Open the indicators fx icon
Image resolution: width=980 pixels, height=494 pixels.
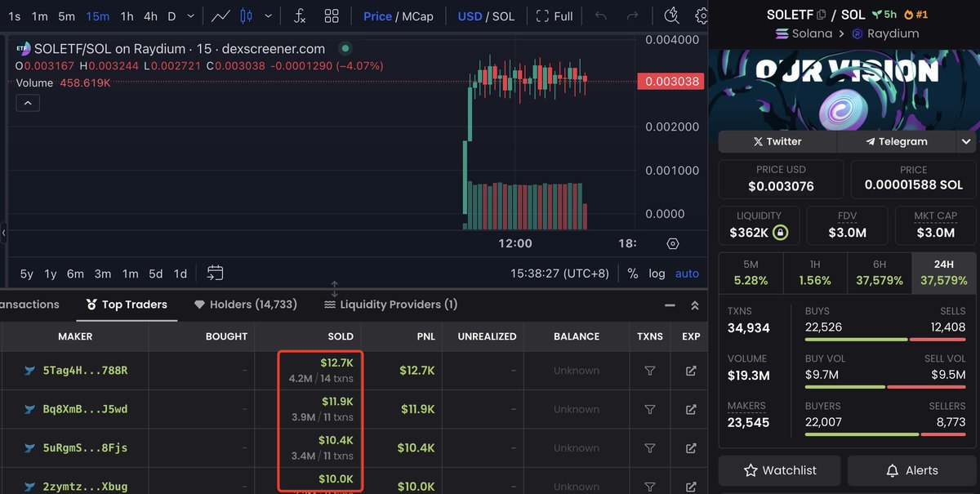(300, 16)
